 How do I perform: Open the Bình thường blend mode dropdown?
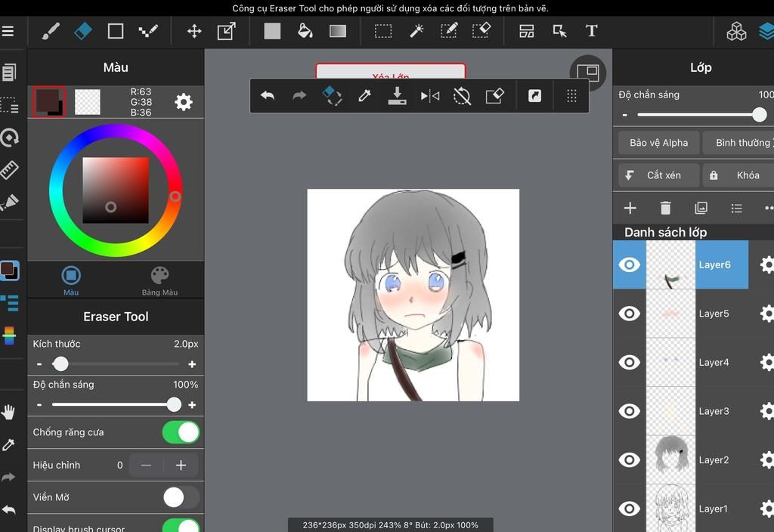pyautogui.click(x=739, y=143)
